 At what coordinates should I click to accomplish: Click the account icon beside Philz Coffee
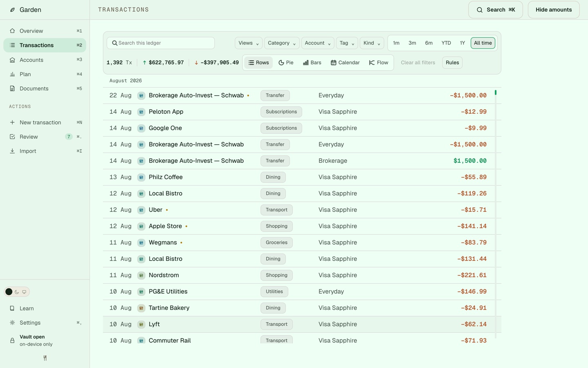(141, 177)
